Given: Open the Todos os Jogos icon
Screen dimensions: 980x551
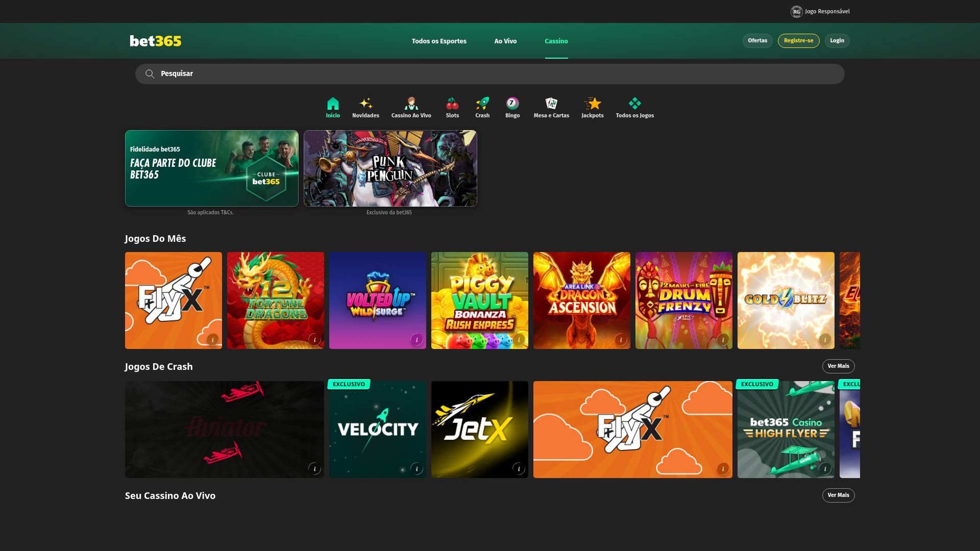Looking at the screenshot, I should [x=634, y=104].
